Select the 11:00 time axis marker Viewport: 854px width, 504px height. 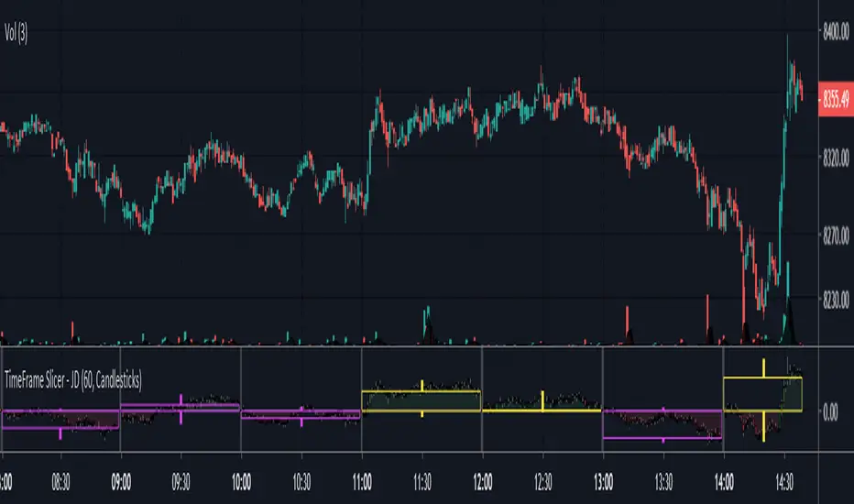362,482
